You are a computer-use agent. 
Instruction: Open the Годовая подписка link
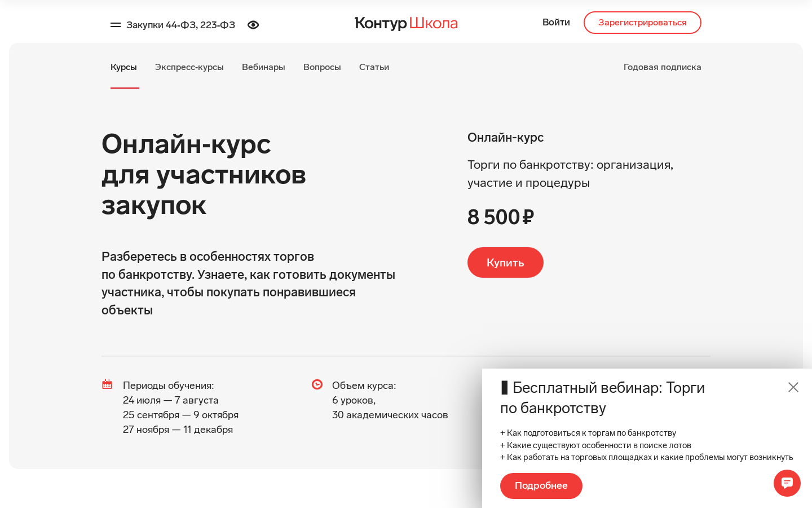[x=663, y=67]
